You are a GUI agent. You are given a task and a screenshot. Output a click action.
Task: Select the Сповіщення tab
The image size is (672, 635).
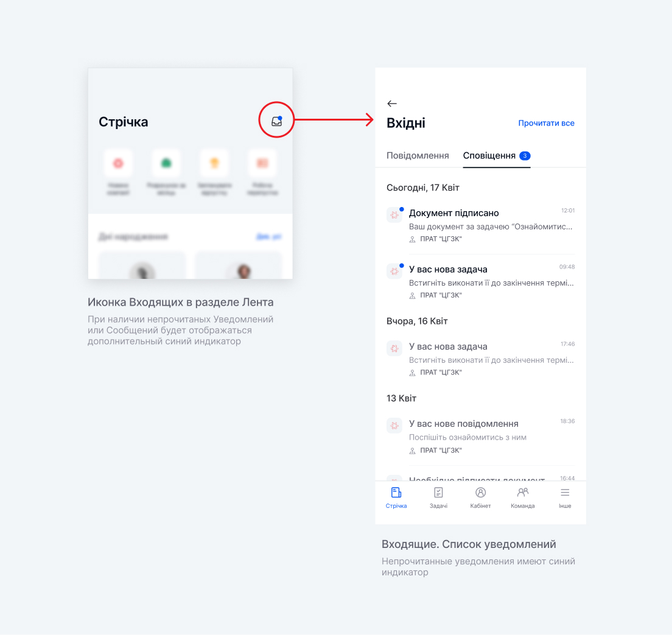click(489, 156)
